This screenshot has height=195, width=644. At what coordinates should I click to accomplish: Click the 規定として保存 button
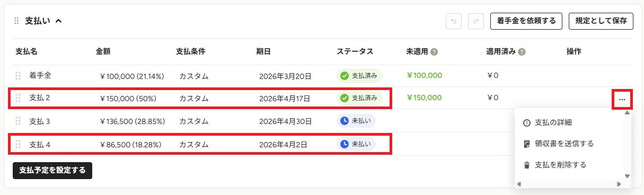(601, 21)
